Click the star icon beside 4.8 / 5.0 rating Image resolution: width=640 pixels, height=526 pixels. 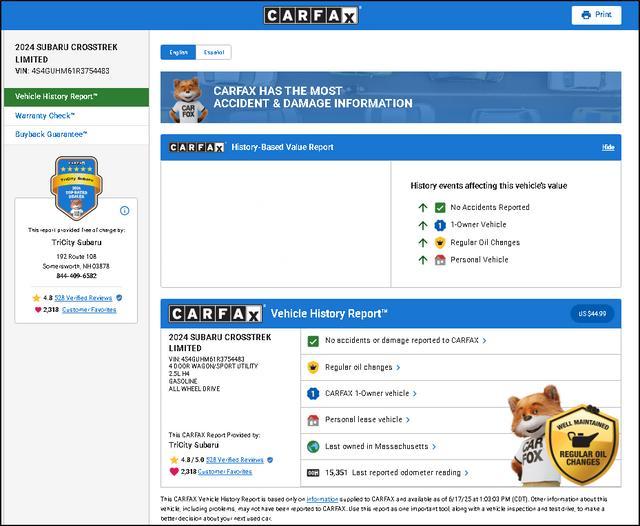coord(174,460)
